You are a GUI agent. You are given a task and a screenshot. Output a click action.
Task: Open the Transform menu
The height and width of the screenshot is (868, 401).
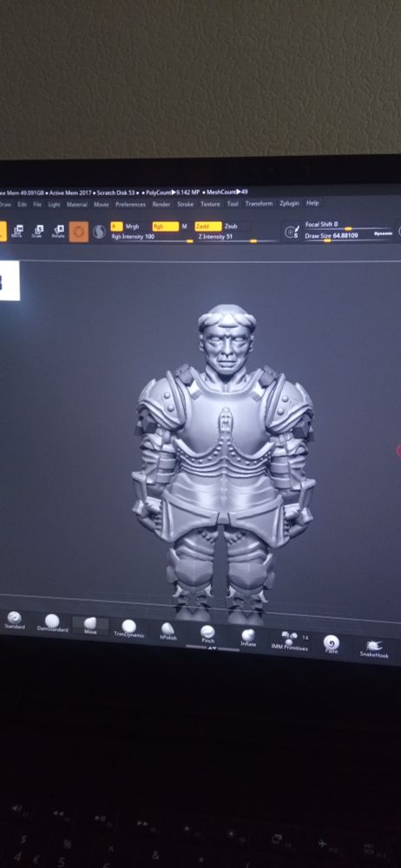point(260,204)
